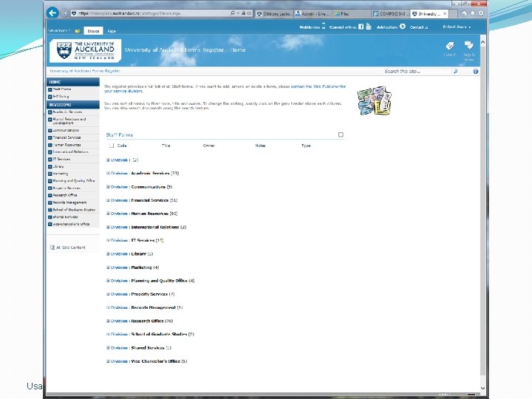
Task: Click the All Site Content icon
Action: [52, 248]
